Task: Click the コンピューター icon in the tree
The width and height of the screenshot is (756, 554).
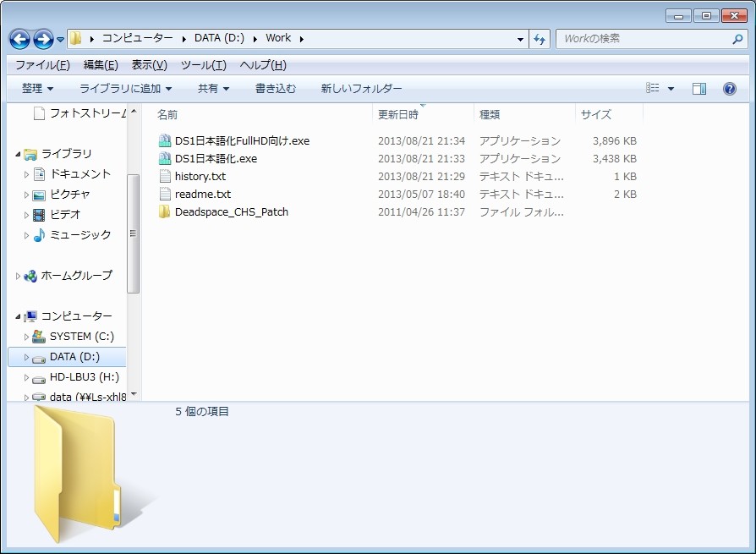Action: tap(30, 316)
